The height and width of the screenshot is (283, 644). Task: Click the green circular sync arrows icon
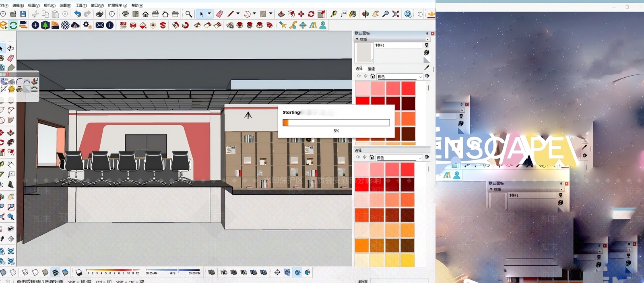pos(13,25)
